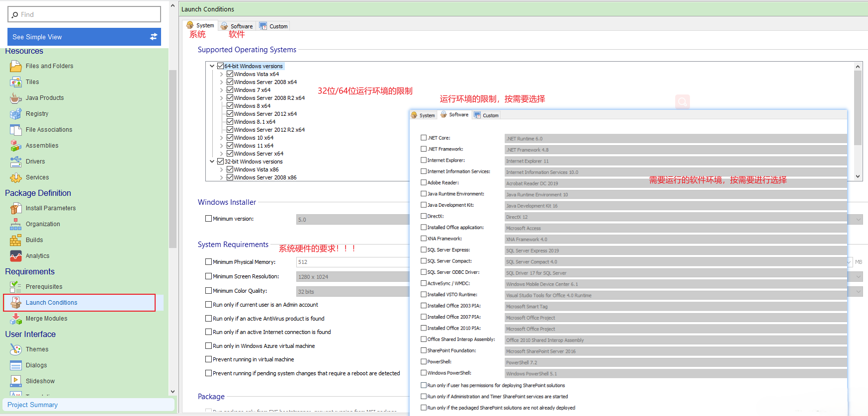This screenshot has height=416, width=868.
Task: Click operating systems list scroll down arrow
Action: click(x=858, y=176)
